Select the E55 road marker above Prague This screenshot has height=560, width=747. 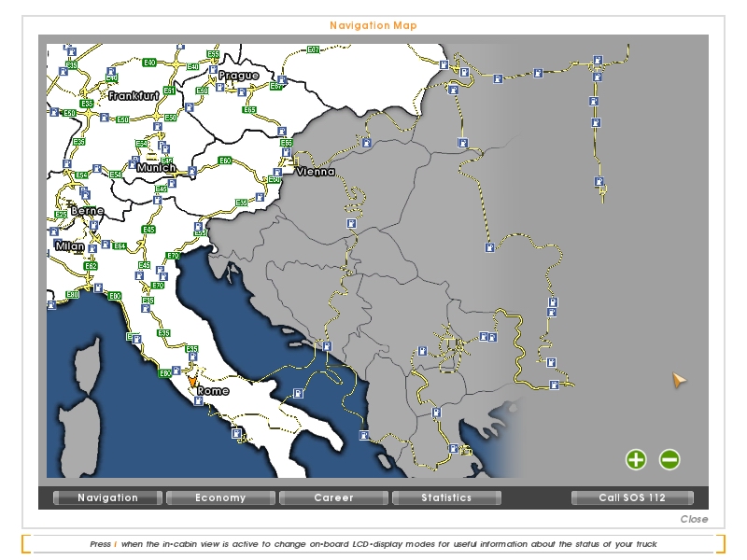(214, 54)
